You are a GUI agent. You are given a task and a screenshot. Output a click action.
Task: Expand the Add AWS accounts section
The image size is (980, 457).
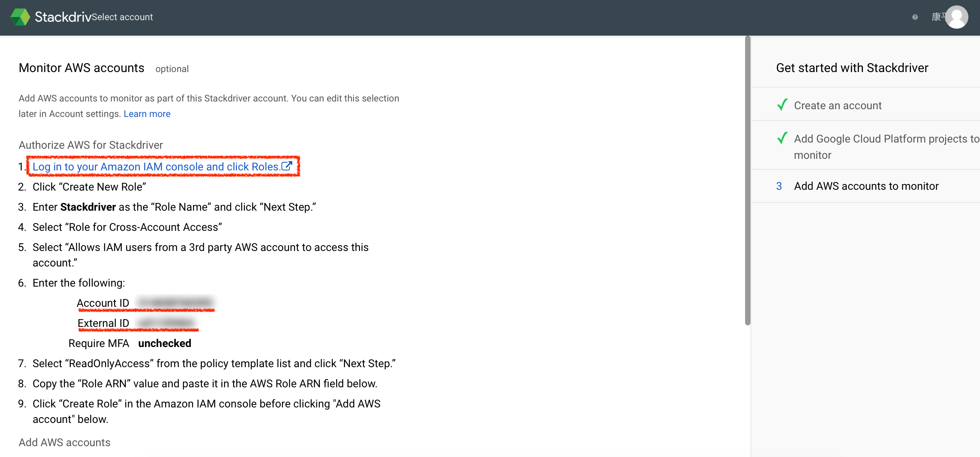coord(64,442)
